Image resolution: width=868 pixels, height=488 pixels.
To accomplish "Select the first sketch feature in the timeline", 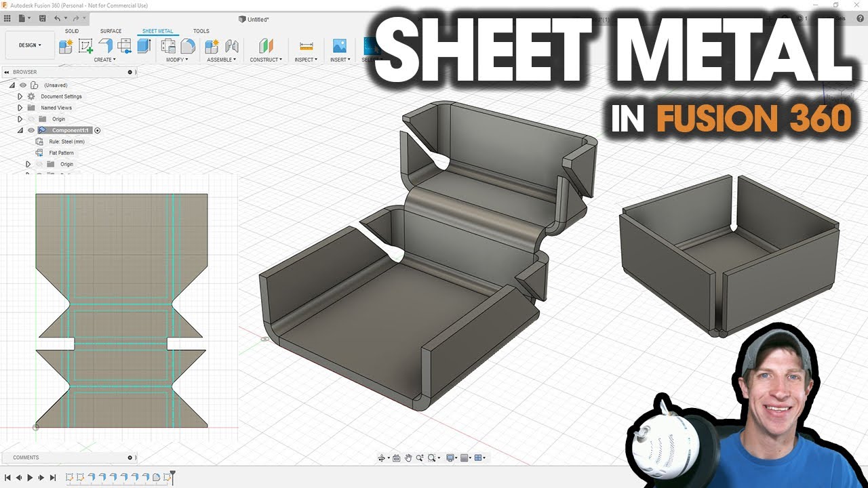I will tap(69, 478).
